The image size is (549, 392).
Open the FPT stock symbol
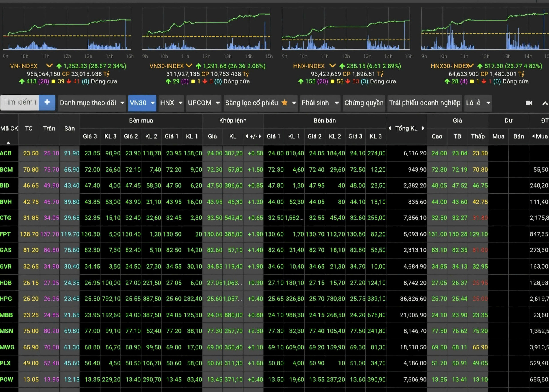(5, 234)
